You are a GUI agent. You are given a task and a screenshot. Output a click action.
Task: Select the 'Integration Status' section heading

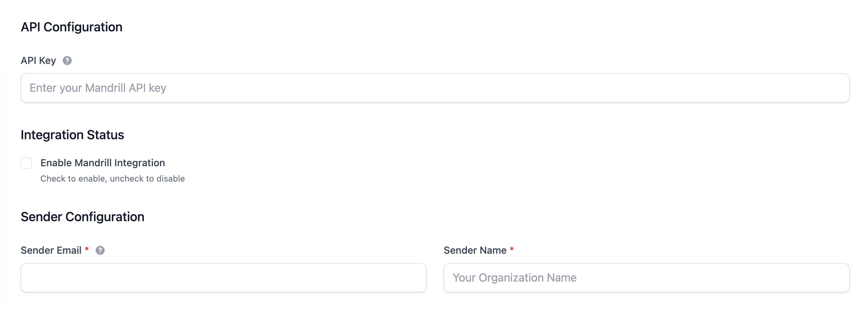(x=73, y=135)
